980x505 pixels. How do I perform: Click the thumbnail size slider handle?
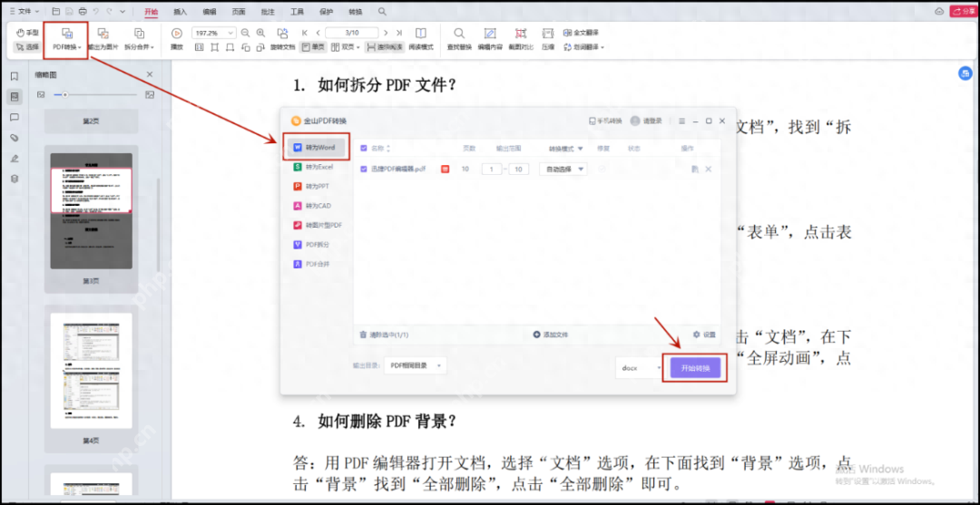pos(65,95)
